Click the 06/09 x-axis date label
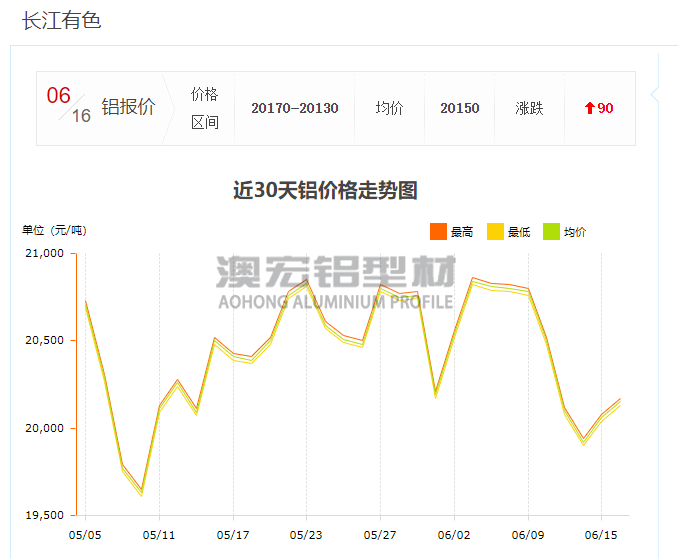The height and width of the screenshot is (559, 678). tap(527, 535)
